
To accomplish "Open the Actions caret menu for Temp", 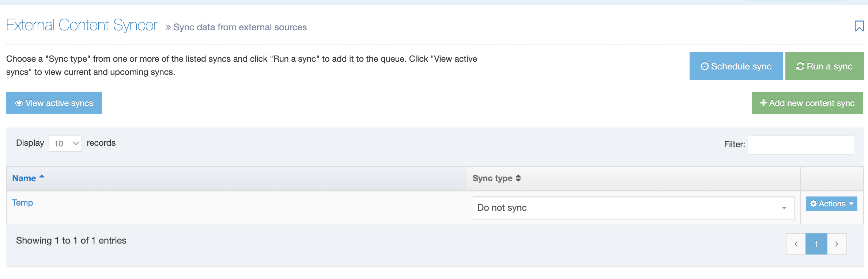I will [x=851, y=203].
